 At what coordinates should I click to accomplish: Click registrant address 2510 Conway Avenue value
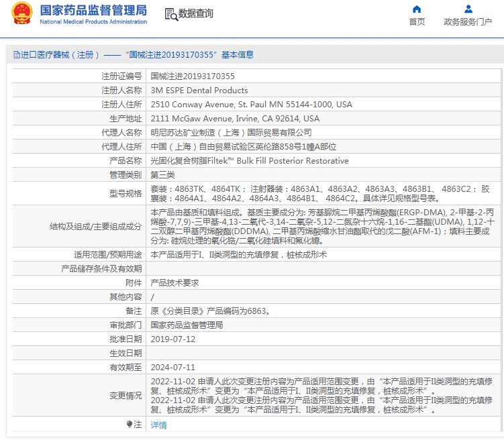click(x=252, y=105)
